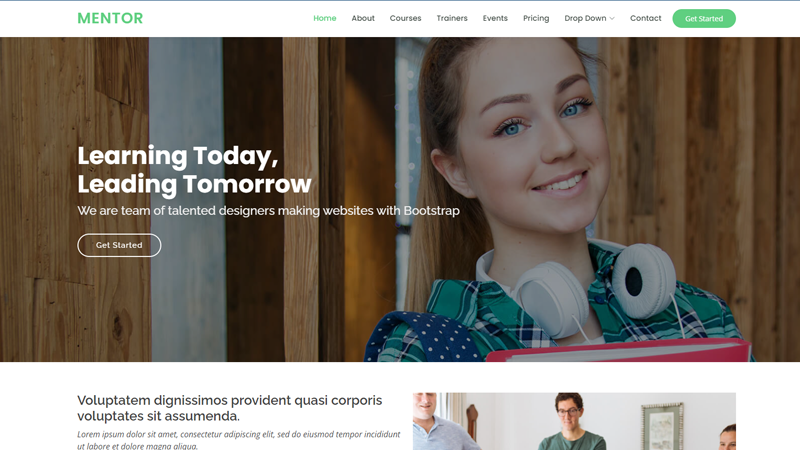This screenshot has width=800, height=450.
Task: Click the Voluptatem dignissimos provident heading
Action: coord(230,408)
